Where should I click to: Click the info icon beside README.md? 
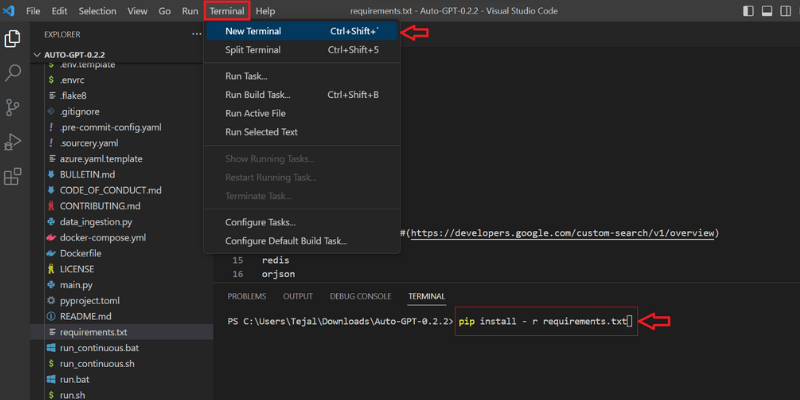pos(51,316)
